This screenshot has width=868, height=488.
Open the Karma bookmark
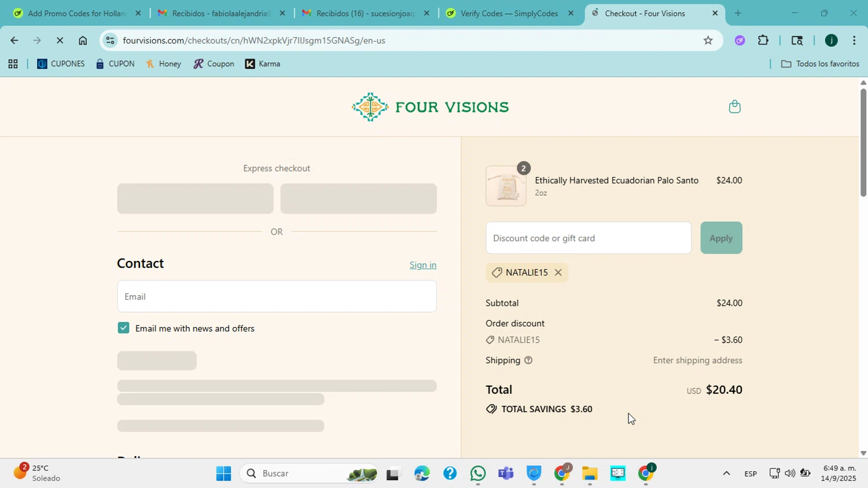(263, 64)
